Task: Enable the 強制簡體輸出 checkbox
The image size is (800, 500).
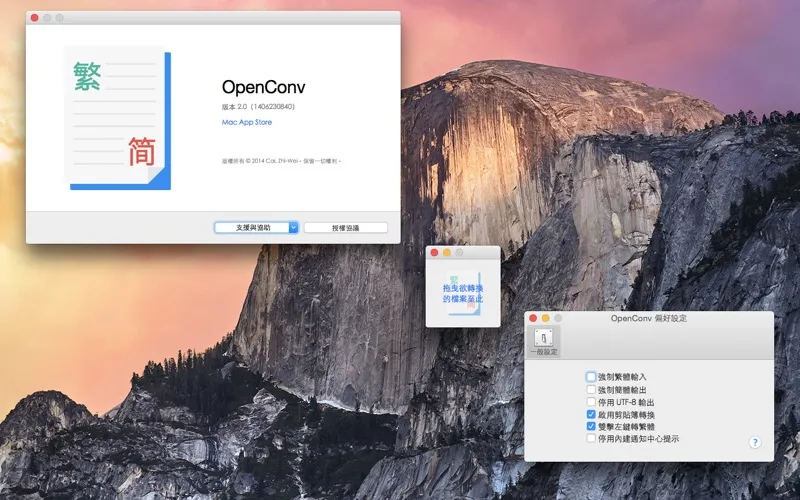Action: point(591,390)
